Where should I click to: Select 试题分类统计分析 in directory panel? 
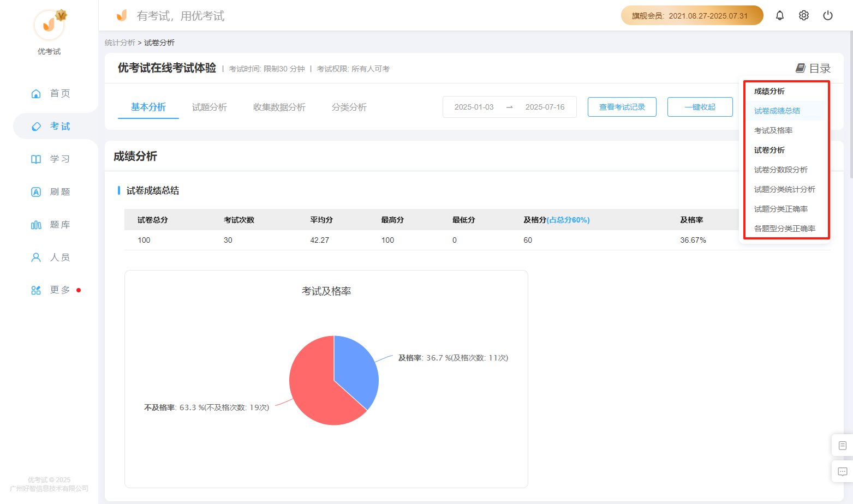pyautogui.click(x=785, y=189)
